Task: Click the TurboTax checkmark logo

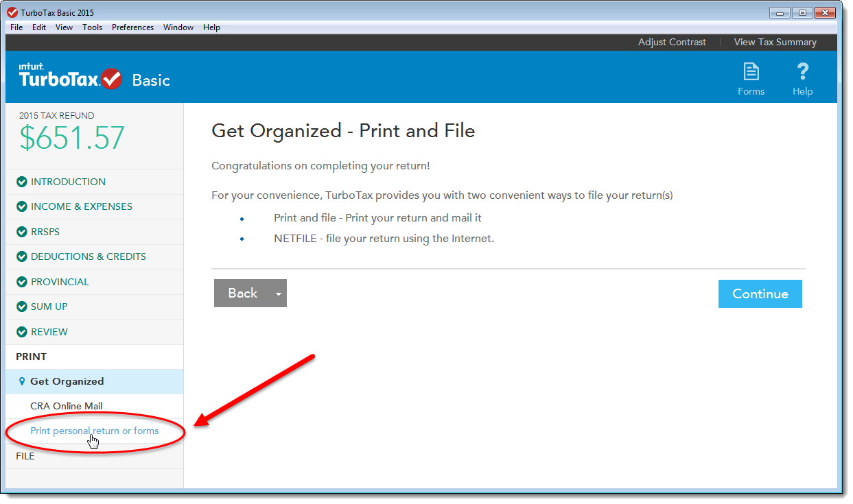Action: tap(111, 79)
